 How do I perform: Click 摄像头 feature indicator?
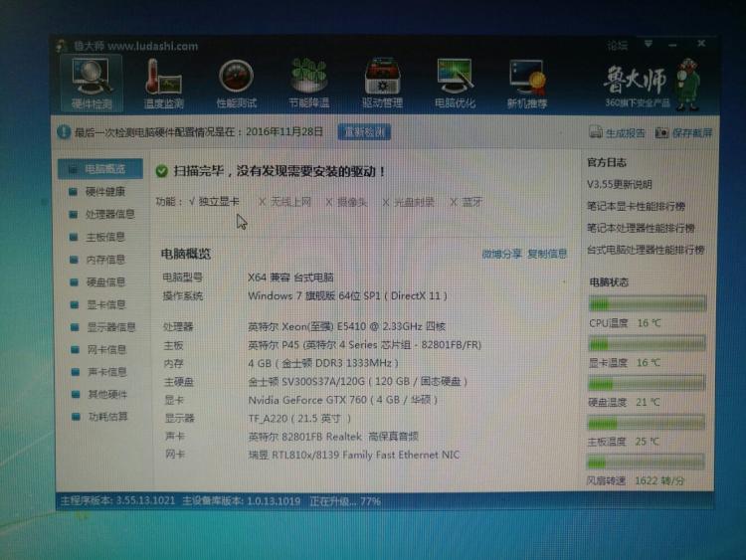pyautogui.click(x=346, y=202)
